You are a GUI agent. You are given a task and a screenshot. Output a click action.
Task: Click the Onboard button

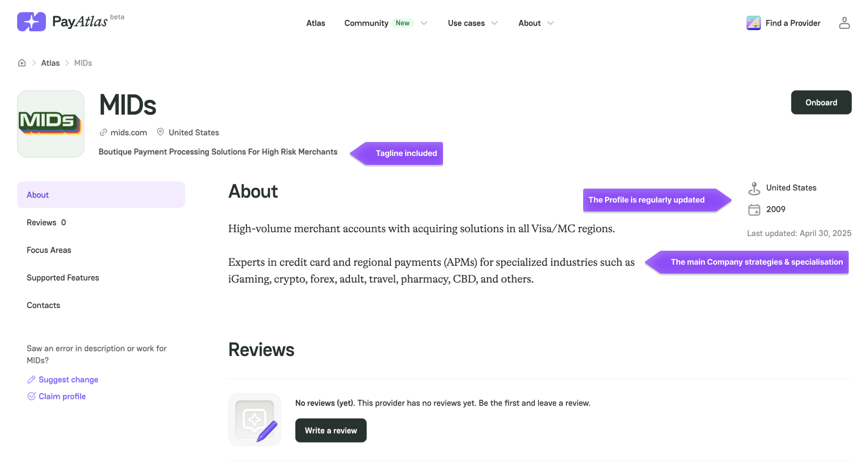pos(821,102)
